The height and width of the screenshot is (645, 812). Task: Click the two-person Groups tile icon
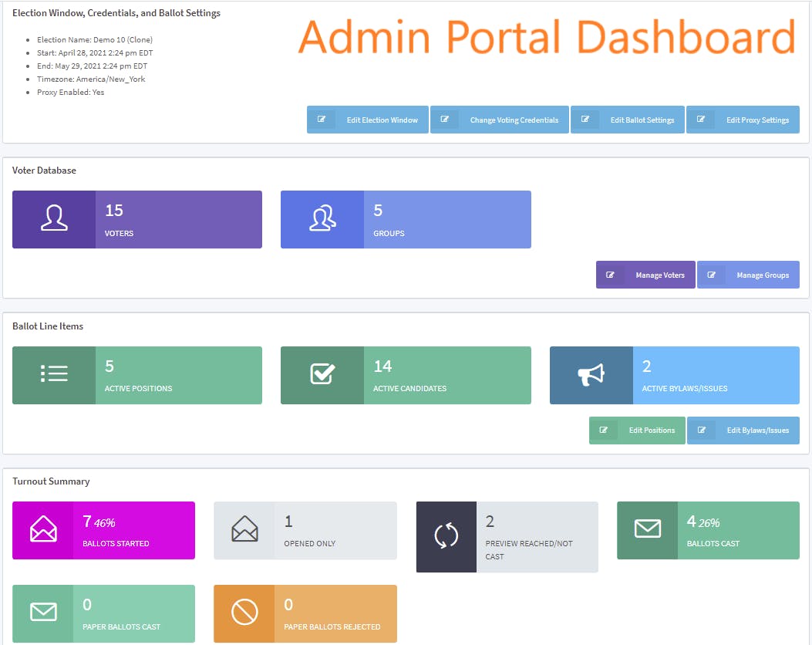click(322, 218)
